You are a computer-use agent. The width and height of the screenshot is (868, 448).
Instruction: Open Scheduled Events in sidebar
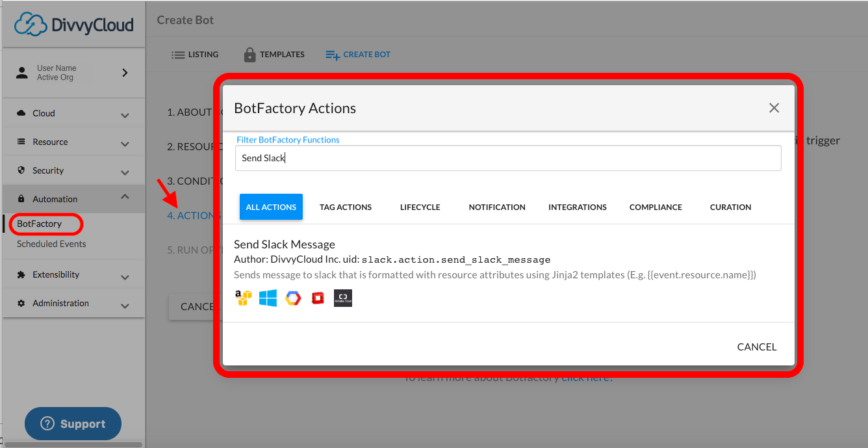(x=51, y=244)
